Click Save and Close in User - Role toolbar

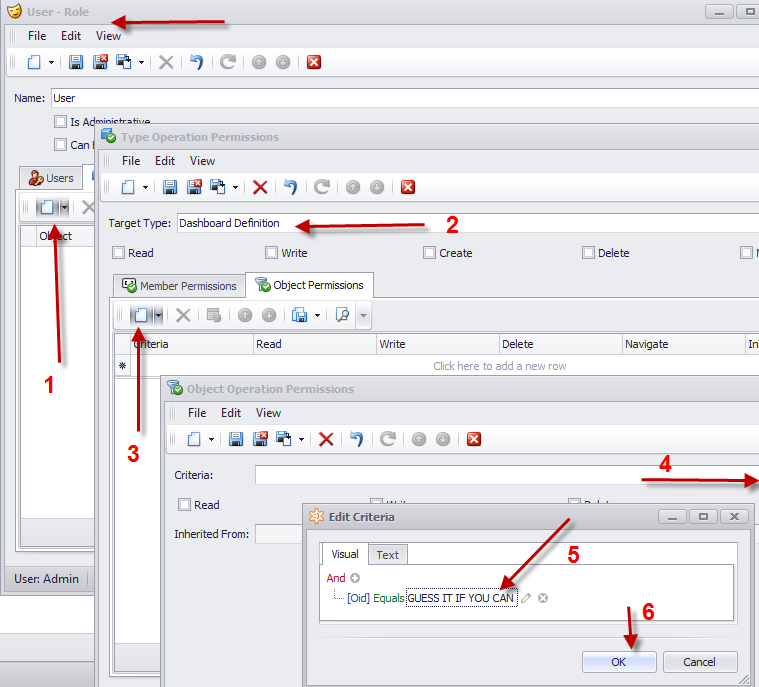(x=100, y=62)
